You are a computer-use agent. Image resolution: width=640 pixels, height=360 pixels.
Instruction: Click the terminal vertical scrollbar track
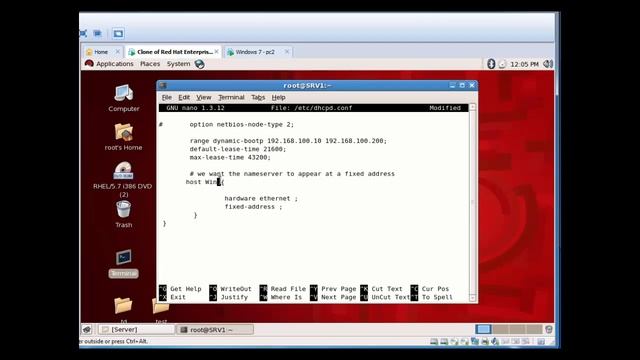pyautogui.click(x=473, y=202)
